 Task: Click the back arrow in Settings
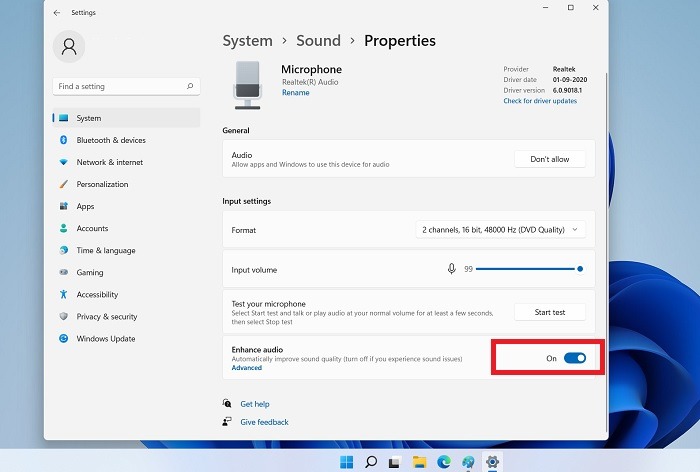coord(57,13)
